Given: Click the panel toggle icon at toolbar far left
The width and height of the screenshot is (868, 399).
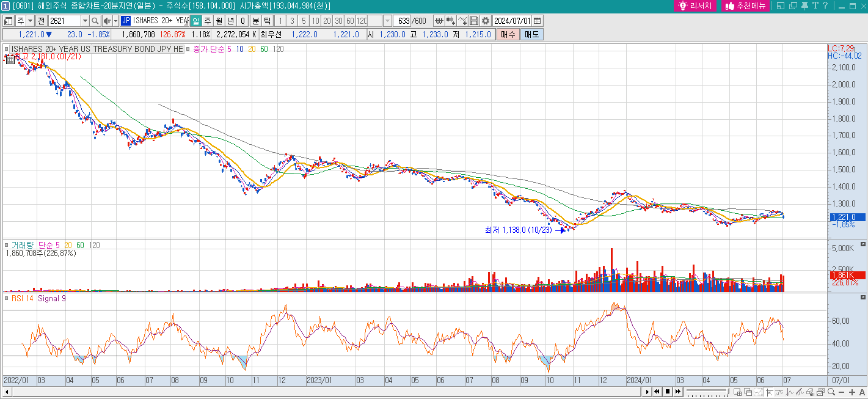Looking at the screenshot, I should (8, 21).
